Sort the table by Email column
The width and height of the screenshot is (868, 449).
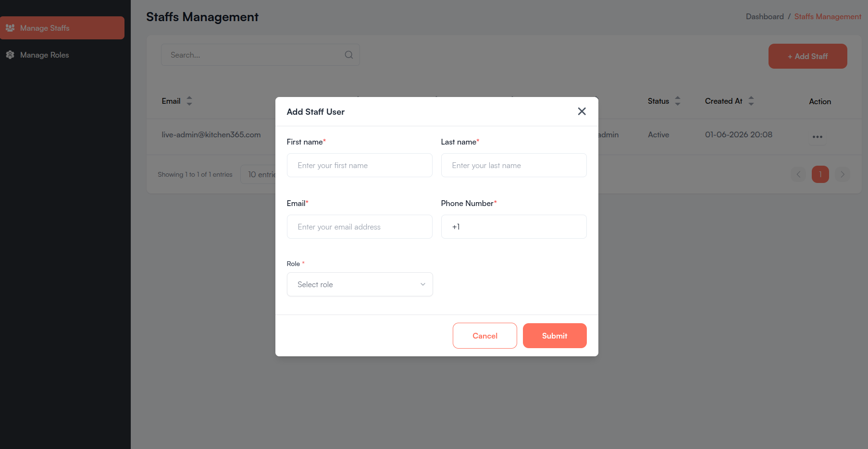point(189,101)
